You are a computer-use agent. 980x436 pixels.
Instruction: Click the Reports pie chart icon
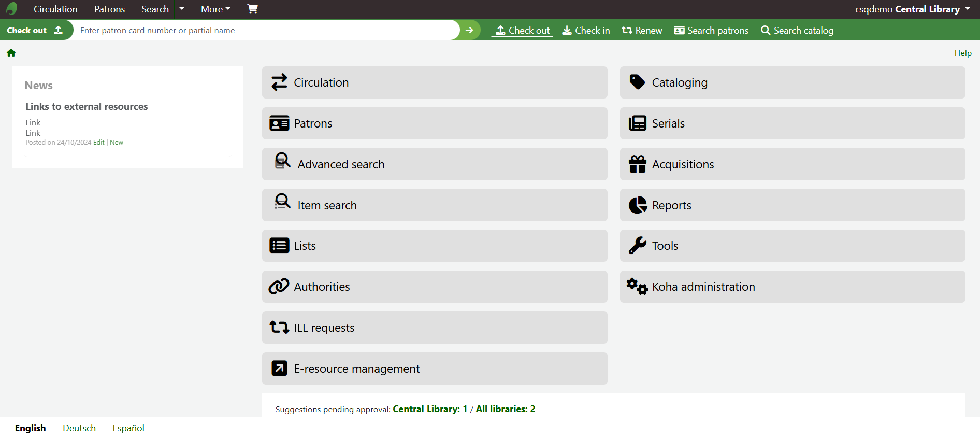coord(638,205)
